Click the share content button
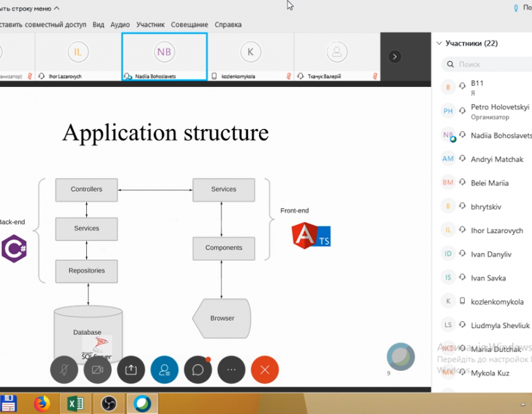Image resolution: width=532 pixels, height=414 pixels. 131,370
